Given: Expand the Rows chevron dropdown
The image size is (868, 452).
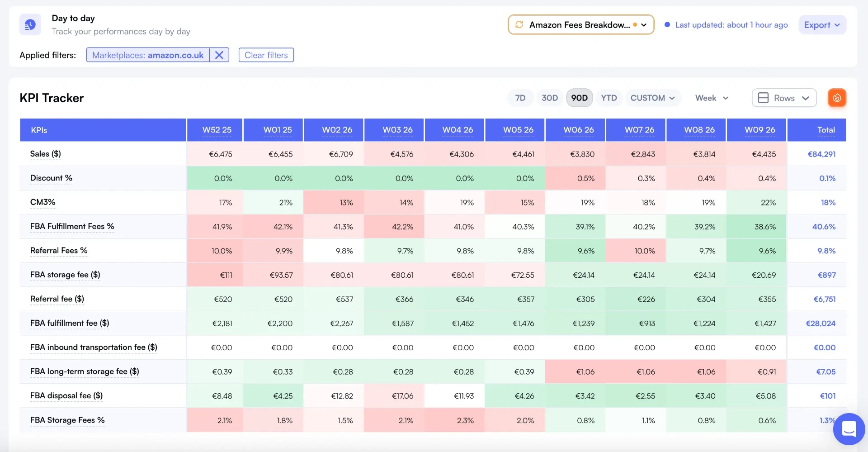Looking at the screenshot, I should click(x=806, y=98).
